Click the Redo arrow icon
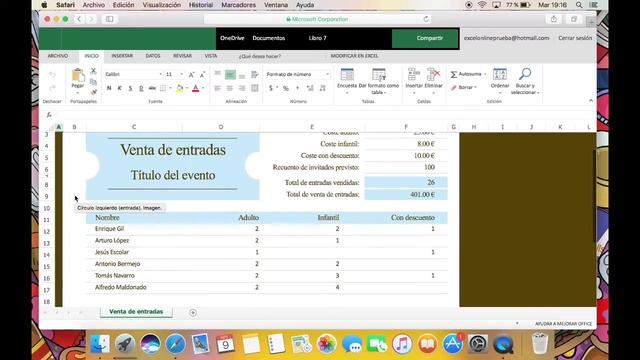 click(52, 88)
